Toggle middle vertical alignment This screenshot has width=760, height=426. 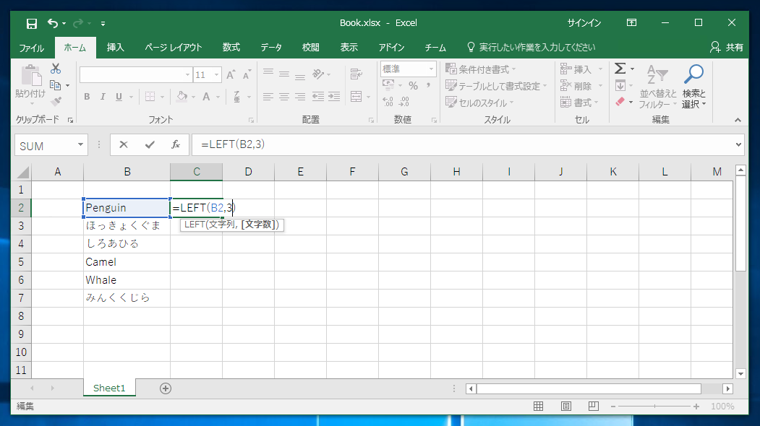284,74
